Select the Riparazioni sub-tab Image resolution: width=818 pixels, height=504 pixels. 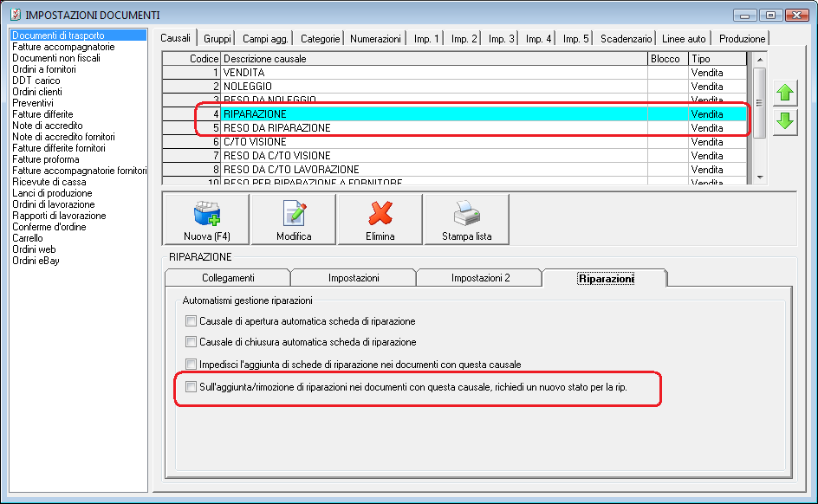click(x=606, y=278)
